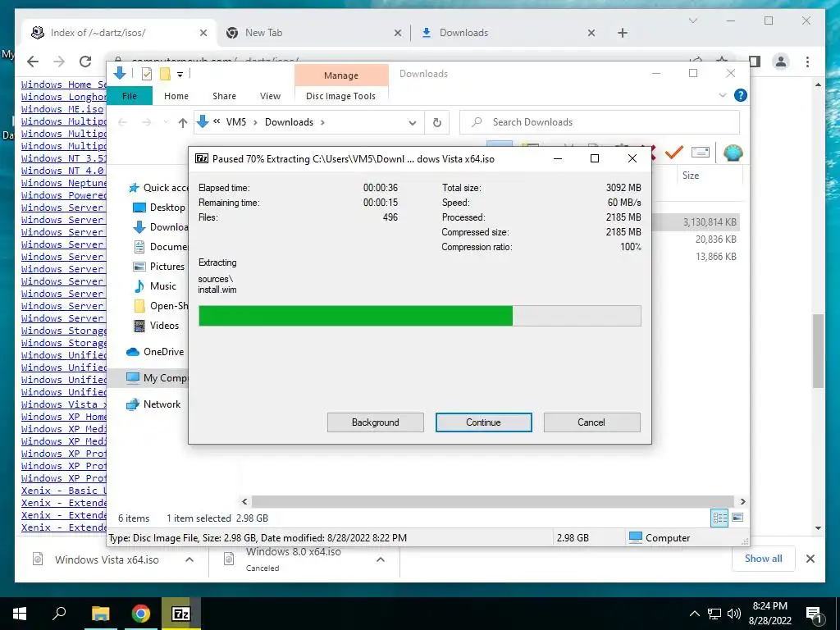Open Desktop in the navigation pane
This screenshot has height=630, width=840.
pyautogui.click(x=160, y=208)
